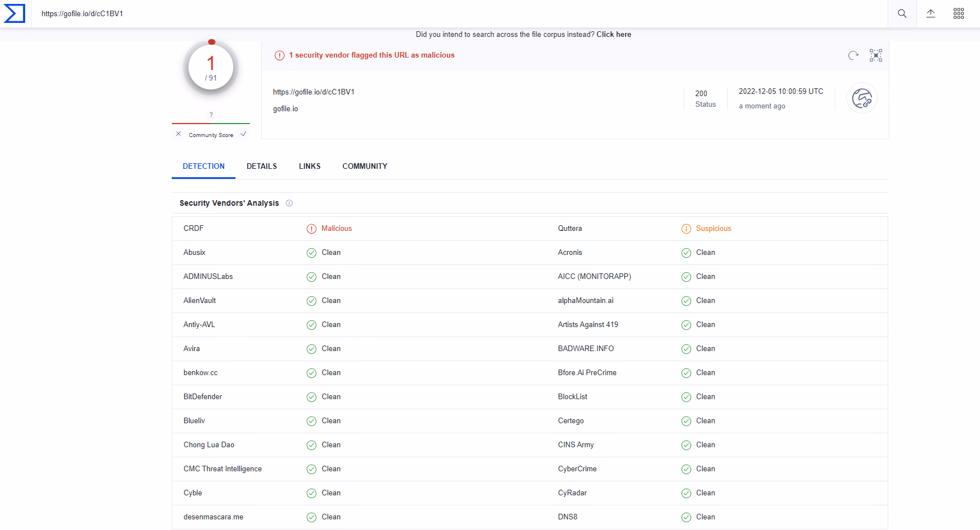Click the CINS Army vendor name
The width and height of the screenshot is (980, 530).
[576, 444]
